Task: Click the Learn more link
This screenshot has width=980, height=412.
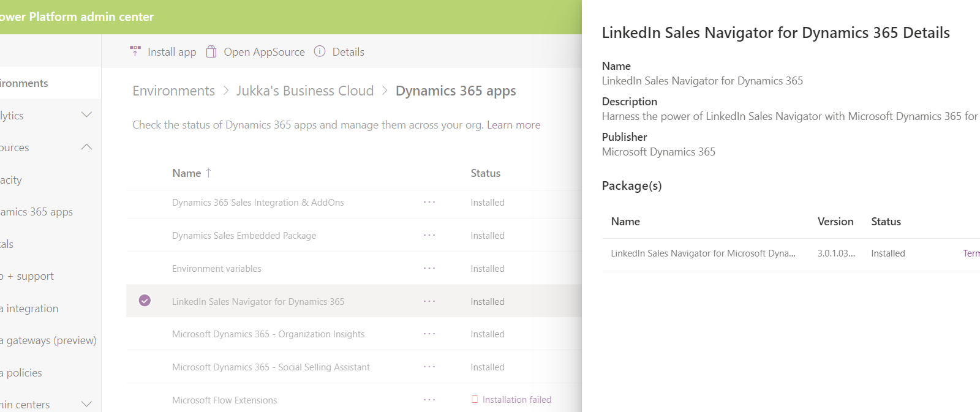Action: (x=514, y=125)
